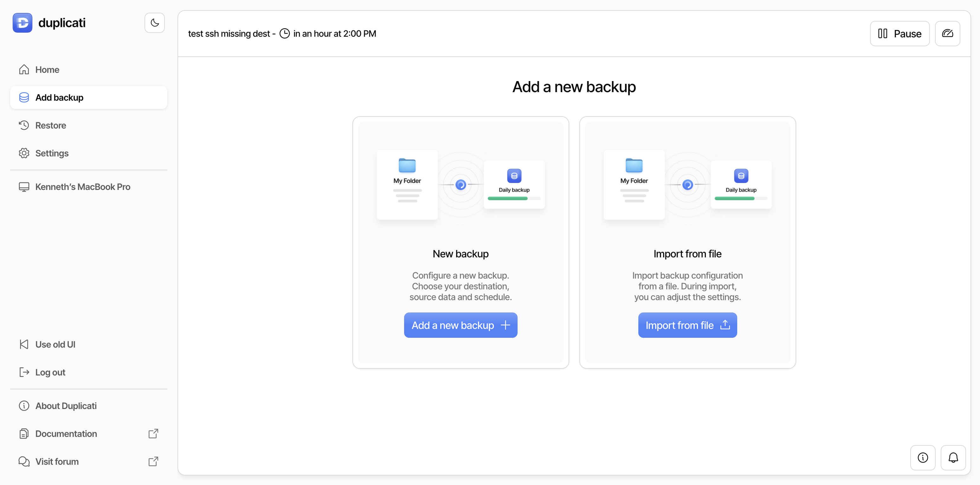
Task: Click the clock icon beside scheduled time
Action: click(285, 34)
